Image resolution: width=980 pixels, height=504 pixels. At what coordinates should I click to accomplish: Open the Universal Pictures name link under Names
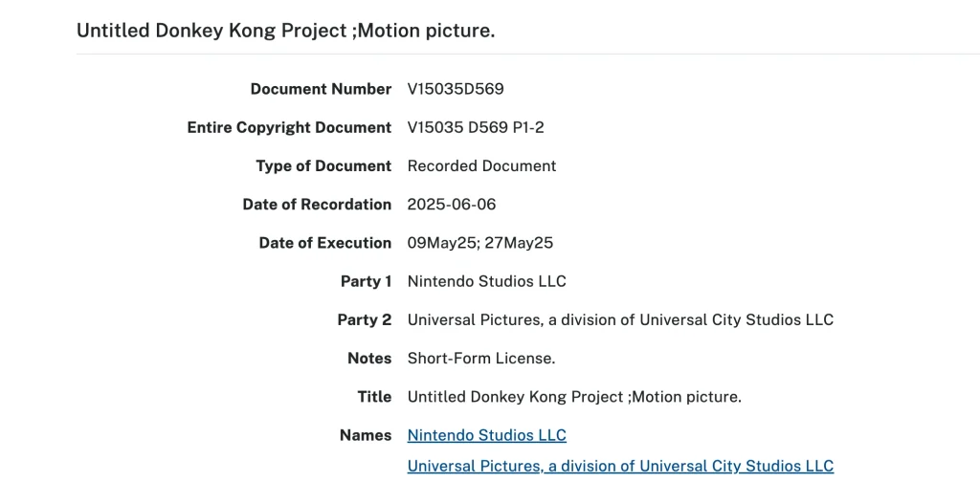pos(620,466)
